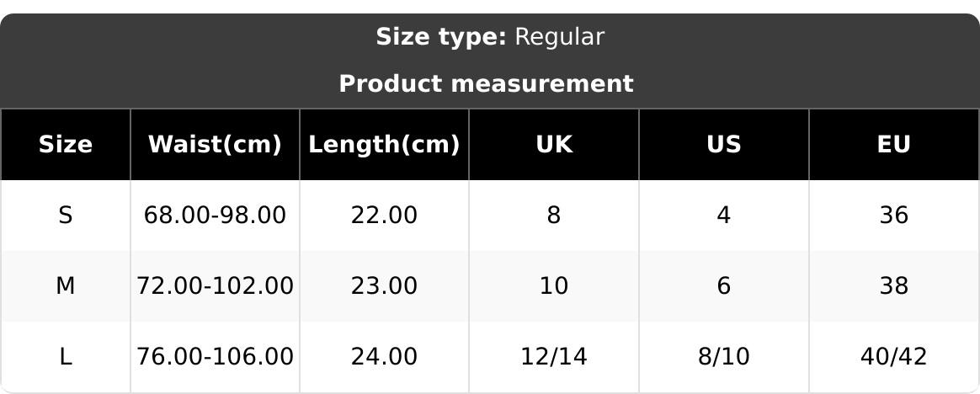This screenshot has height=394, width=980.
Task: Select EU size 40/42 cell
Action: [893, 357]
